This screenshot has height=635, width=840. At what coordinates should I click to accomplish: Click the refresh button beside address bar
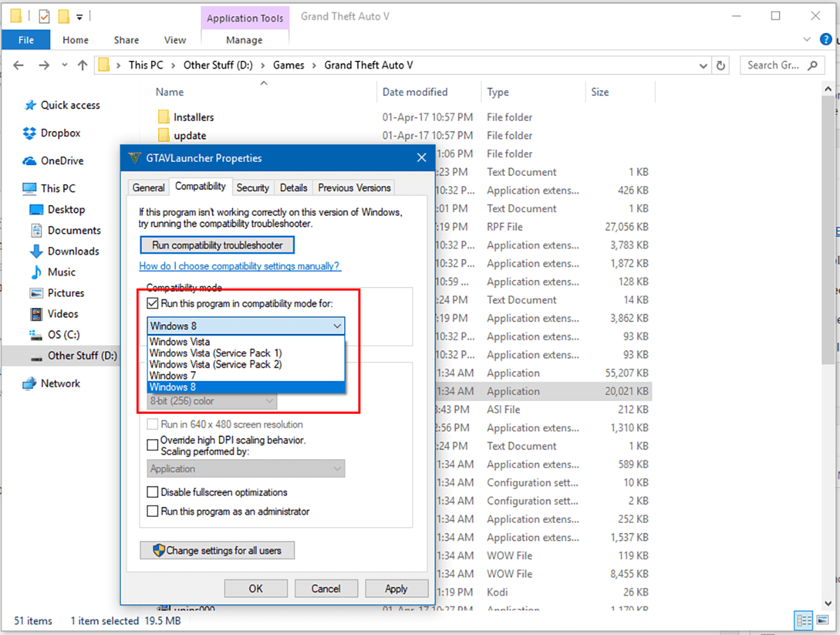tap(721, 65)
